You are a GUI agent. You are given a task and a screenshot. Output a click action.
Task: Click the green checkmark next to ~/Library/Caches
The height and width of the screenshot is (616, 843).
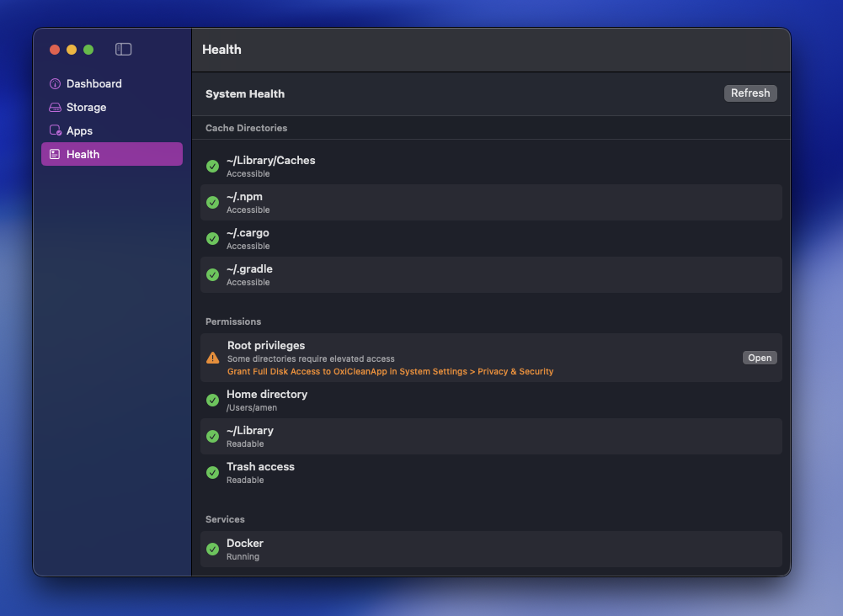[x=212, y=166]
